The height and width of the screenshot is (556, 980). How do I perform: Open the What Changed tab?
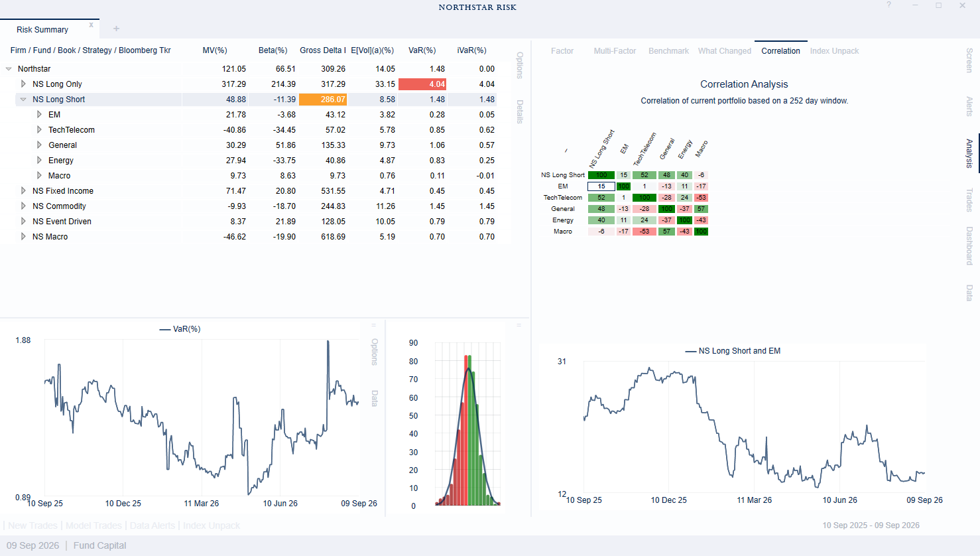tap(725, 51)
